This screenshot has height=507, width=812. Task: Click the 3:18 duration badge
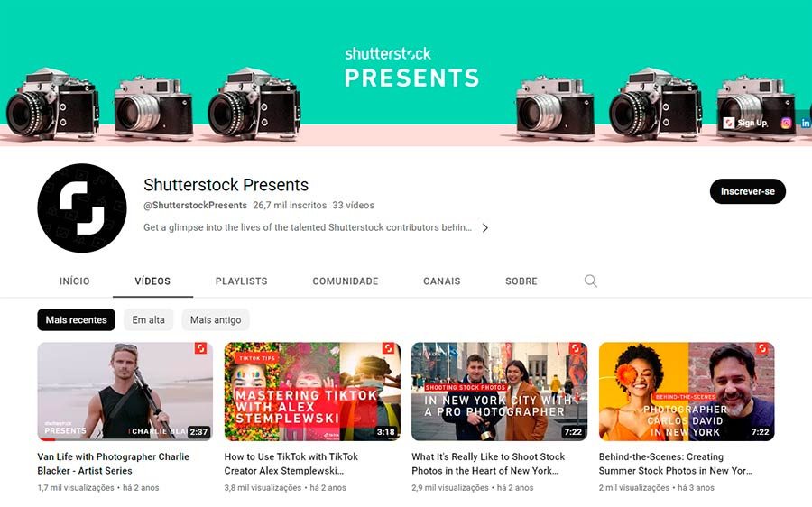point(386,431)
